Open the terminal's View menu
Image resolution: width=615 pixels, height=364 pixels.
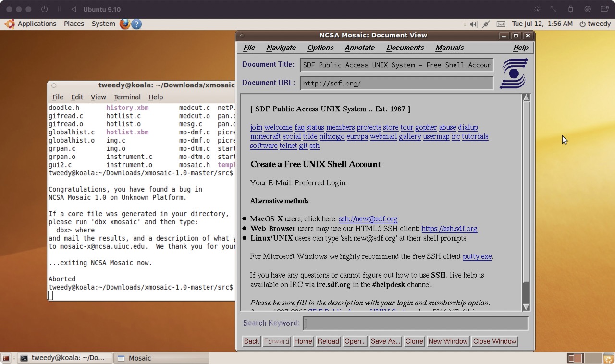coord(98,97)
